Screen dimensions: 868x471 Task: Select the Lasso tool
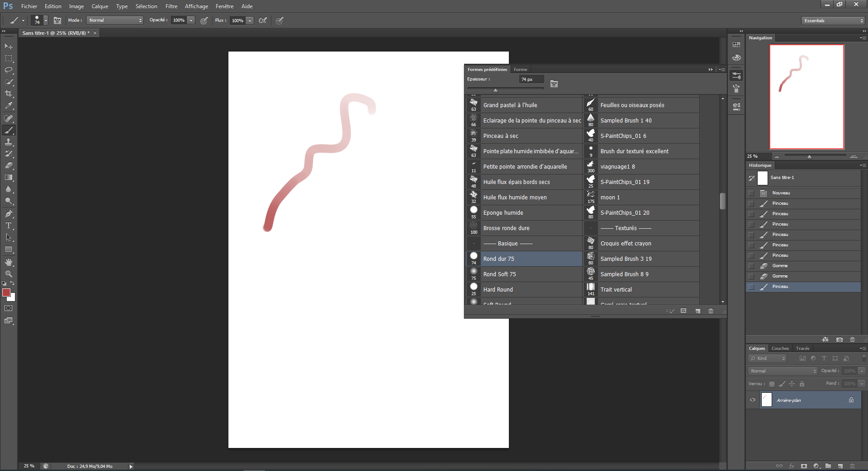pyautogui.click(x=9, y=70)
